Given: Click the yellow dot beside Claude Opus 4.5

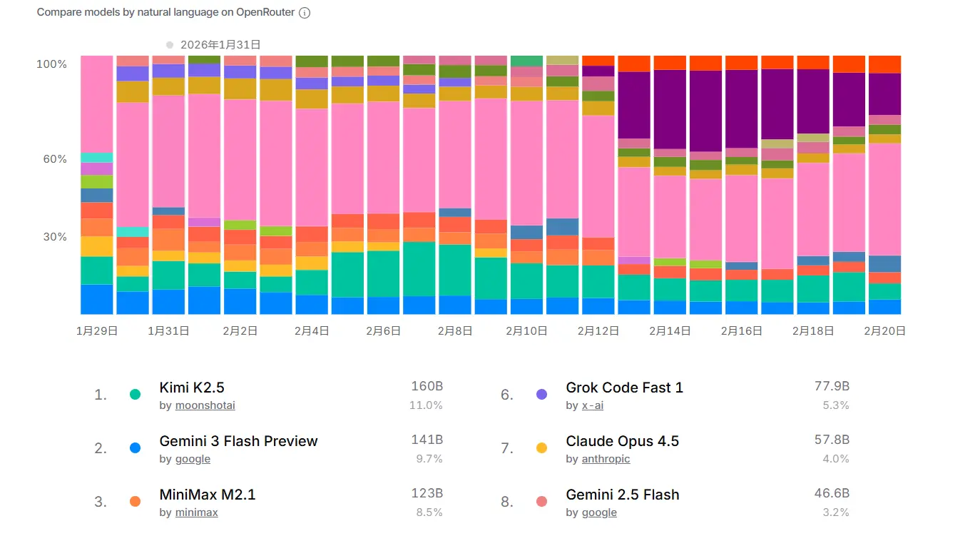Looking at the screenshot, I should click(541, 448).
